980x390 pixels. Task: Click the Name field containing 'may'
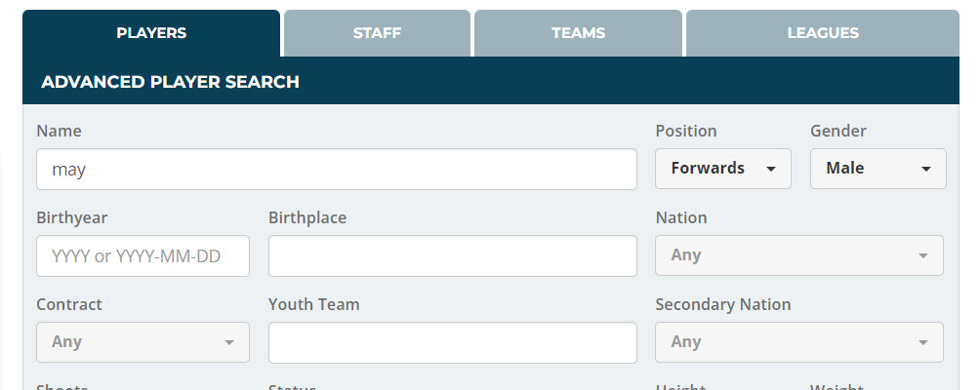pos(336,169)
